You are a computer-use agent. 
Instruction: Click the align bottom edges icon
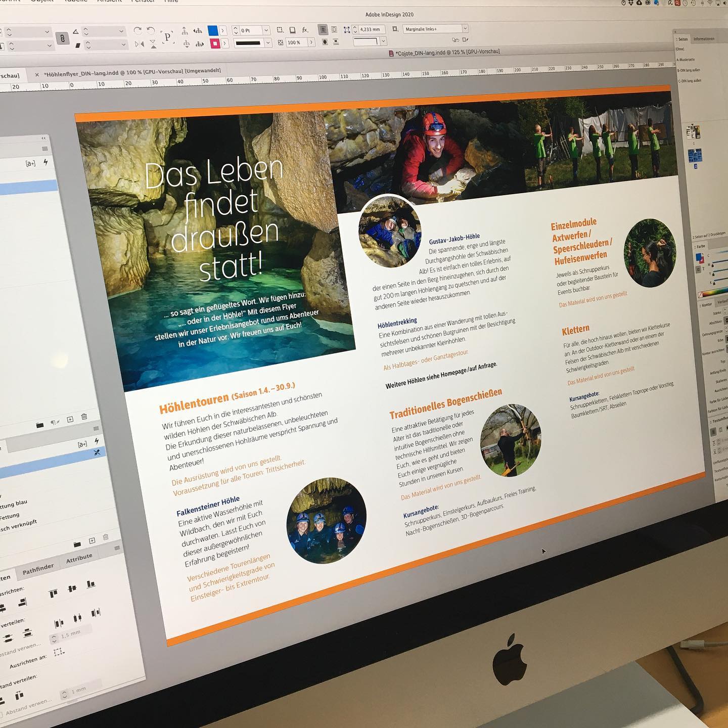coord(90,584)
